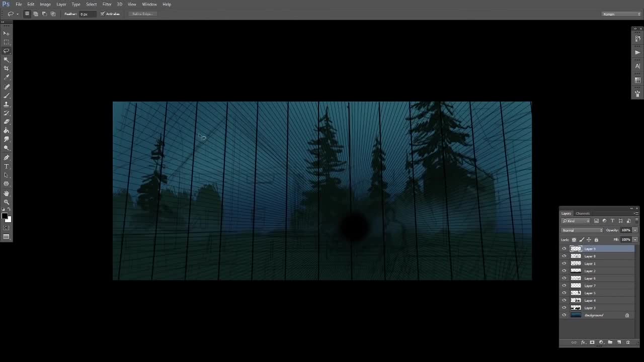
Task: Select the Brush tool
Action: [x=7, y=96]
